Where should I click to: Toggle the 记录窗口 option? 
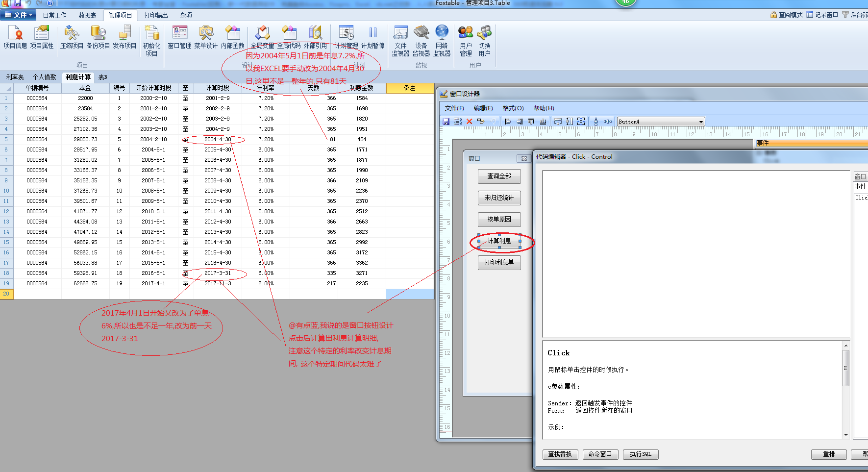click(x=822, y=15)
